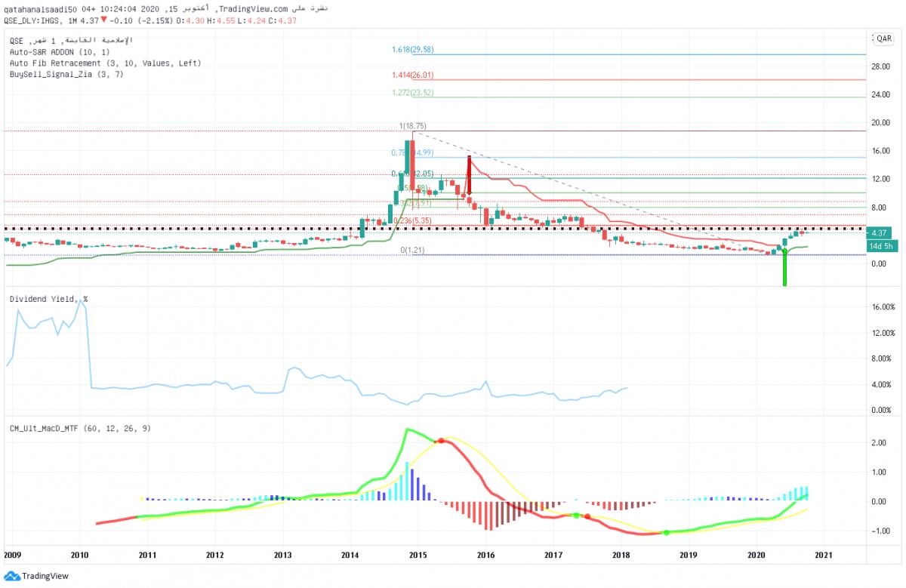Click the green MACD cross dot near 2018
The image size is (906, 588).
(666, 533)
